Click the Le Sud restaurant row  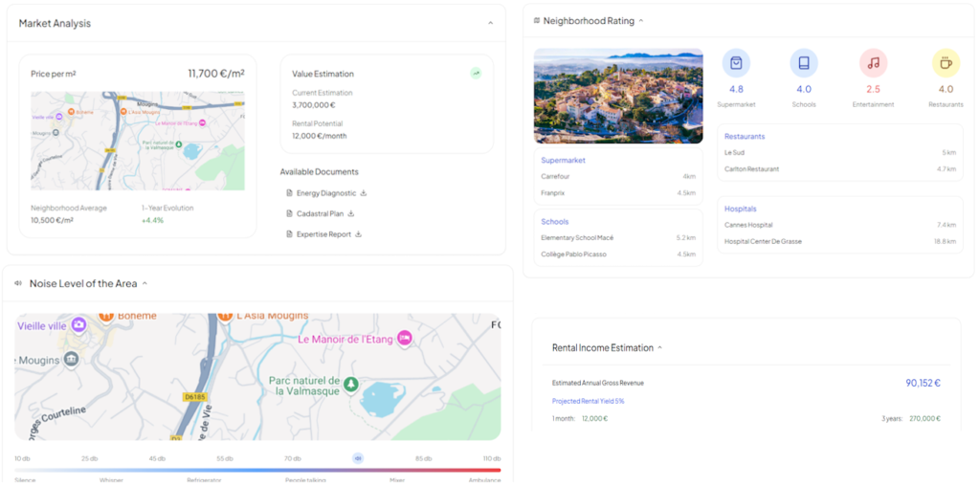coord(840,152)
